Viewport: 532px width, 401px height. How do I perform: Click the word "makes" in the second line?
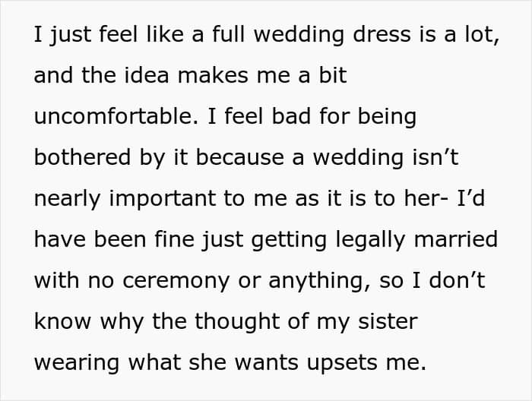(x=213, y=75)
